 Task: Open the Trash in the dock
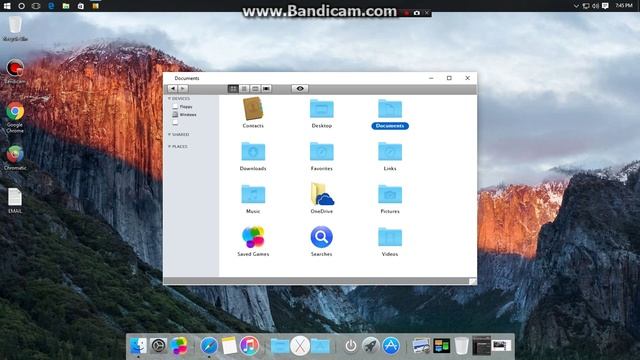click(461, 346)
